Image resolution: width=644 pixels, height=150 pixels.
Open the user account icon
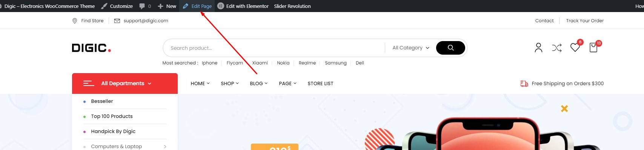point(538,47)
